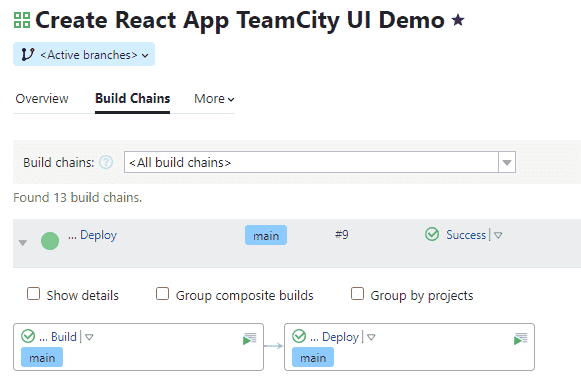Image resolution: width=581 pixels, height=392 pixels.
Task: Click the Success checkmark icon in chain row
Action: click(x=432, y=235)
